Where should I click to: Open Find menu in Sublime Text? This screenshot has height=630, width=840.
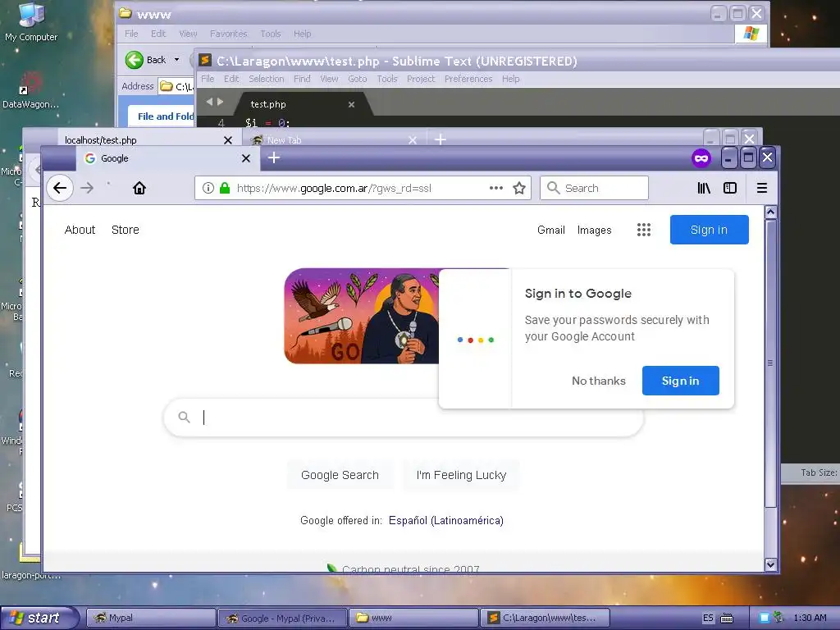click(302, 79)
